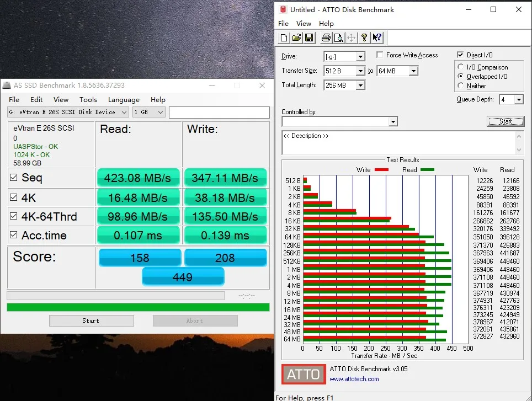Click the move crosshair icon in ATTO toolbar
Image resolution: width=532 pixels, height=401 pixels.
[x=351, y=38]
